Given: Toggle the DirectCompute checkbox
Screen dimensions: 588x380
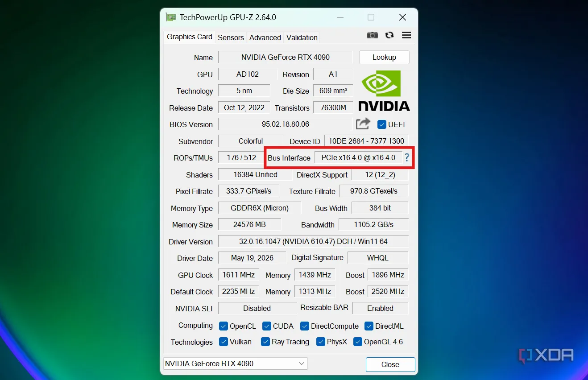Looking at the screenshot, I should [305, 326].
